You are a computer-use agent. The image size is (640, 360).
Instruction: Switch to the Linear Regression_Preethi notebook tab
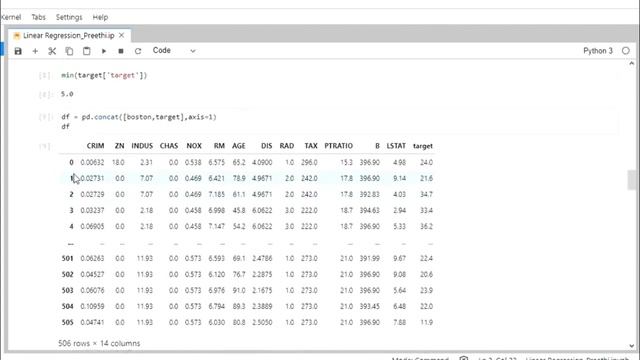[x=69, y=36]
